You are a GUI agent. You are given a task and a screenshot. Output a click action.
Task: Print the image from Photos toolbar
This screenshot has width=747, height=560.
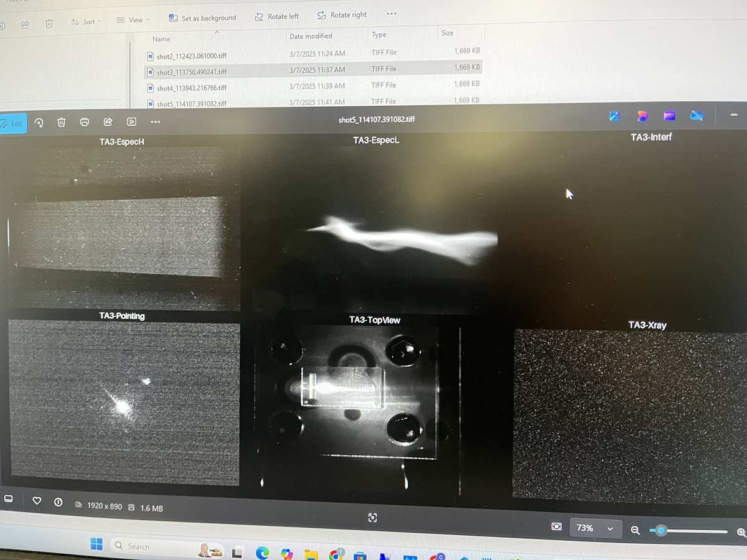coord(85,122)
